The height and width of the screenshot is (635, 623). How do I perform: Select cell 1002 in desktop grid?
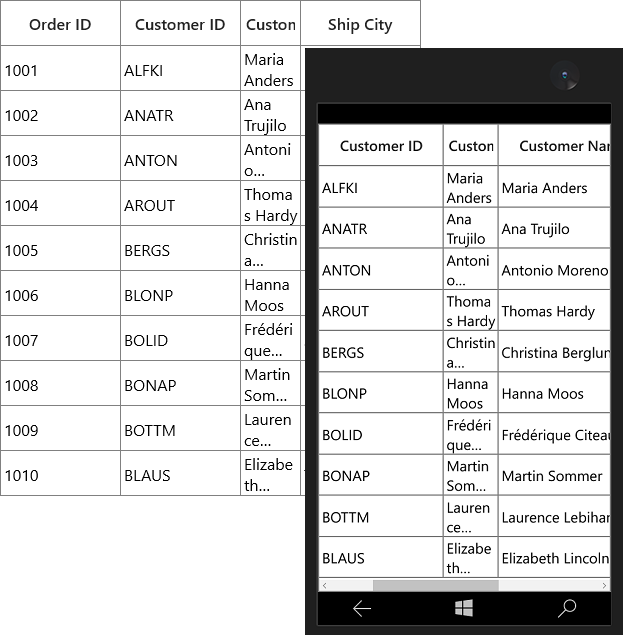(x=60, y=113)
